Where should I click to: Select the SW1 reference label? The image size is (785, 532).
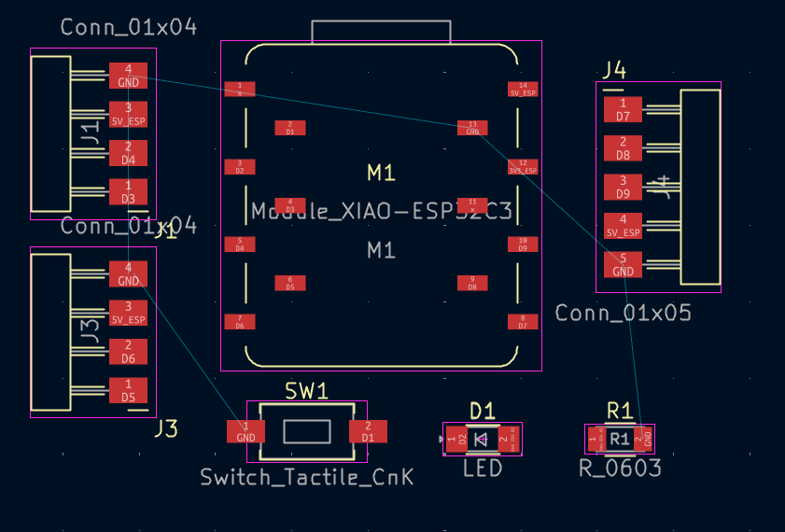306,391
